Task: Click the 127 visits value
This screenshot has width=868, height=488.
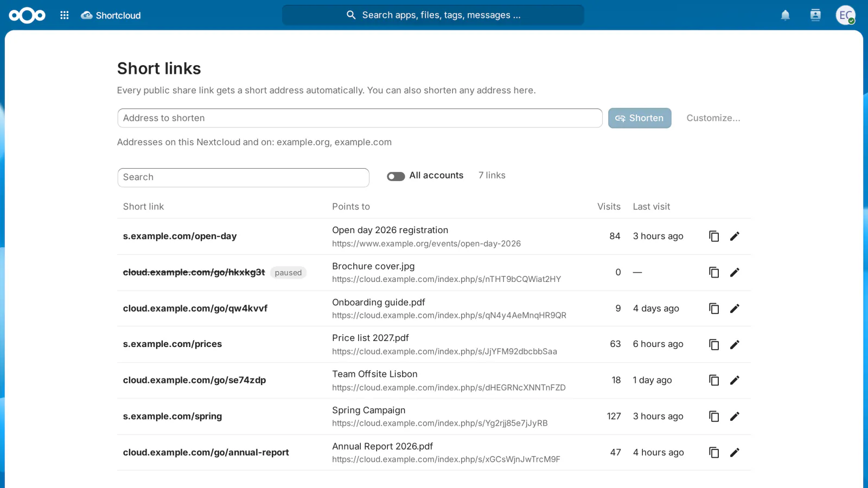Action: (614, 416)
